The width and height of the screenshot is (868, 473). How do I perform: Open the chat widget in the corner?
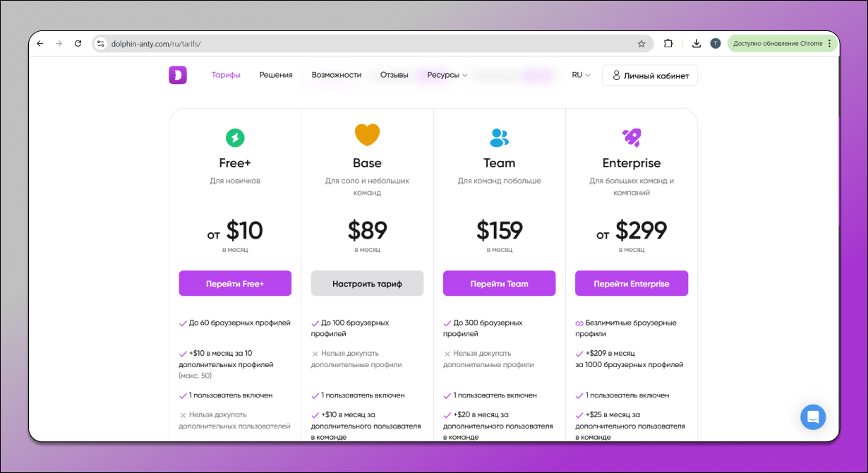(813, 417)
